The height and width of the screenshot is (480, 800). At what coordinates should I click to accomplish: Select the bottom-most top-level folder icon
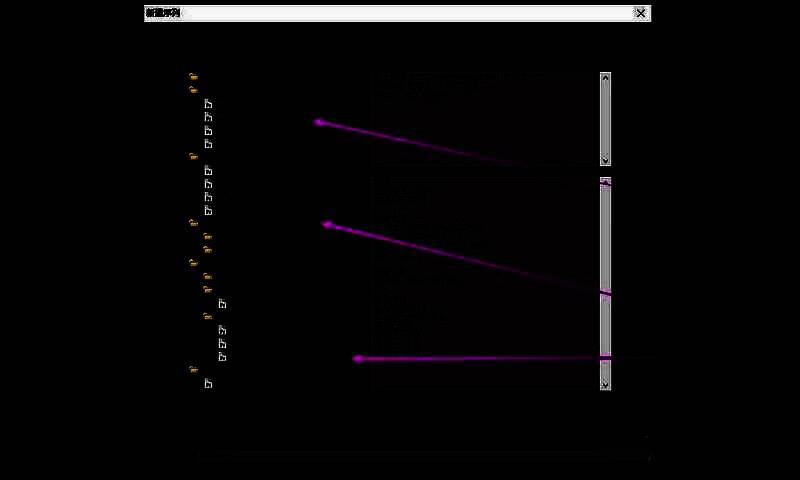193,370
